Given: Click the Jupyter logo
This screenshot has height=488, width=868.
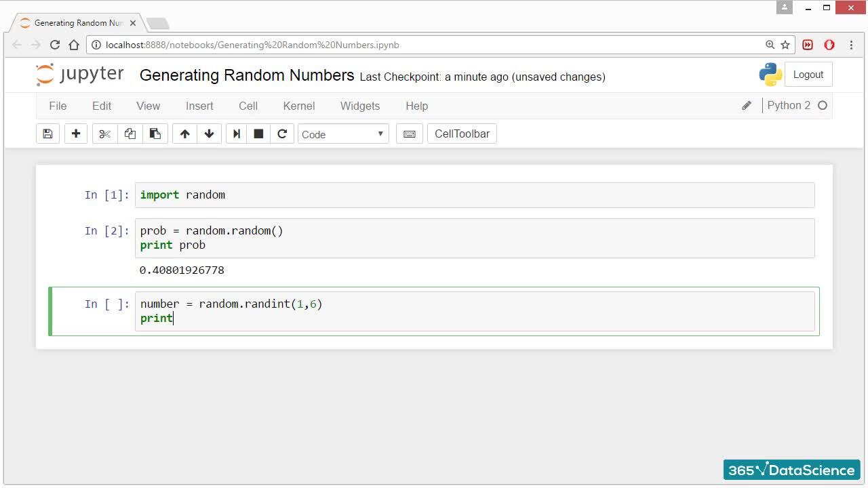Looking at the screenshot, I should [80, 75].
